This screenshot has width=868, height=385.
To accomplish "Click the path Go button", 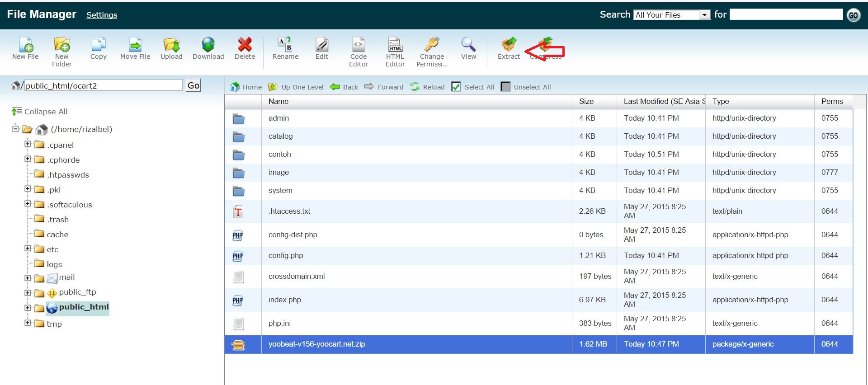I will 193,85.
